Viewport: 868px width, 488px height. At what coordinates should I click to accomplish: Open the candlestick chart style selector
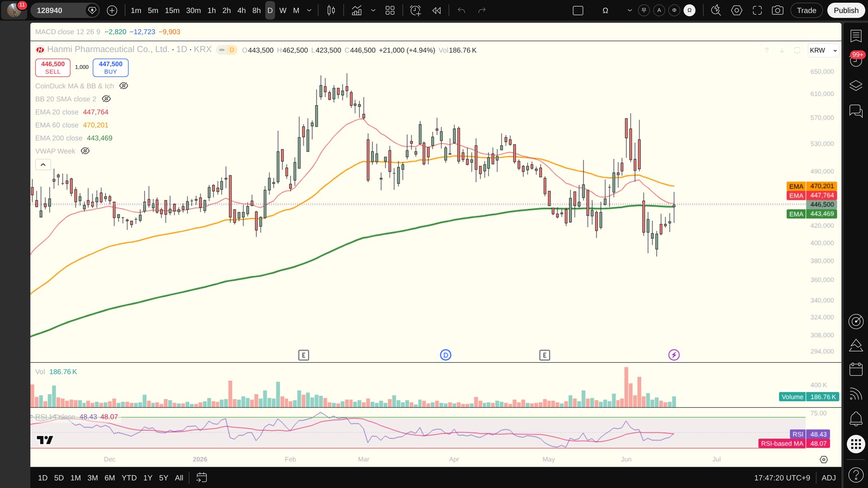[331, 10]
